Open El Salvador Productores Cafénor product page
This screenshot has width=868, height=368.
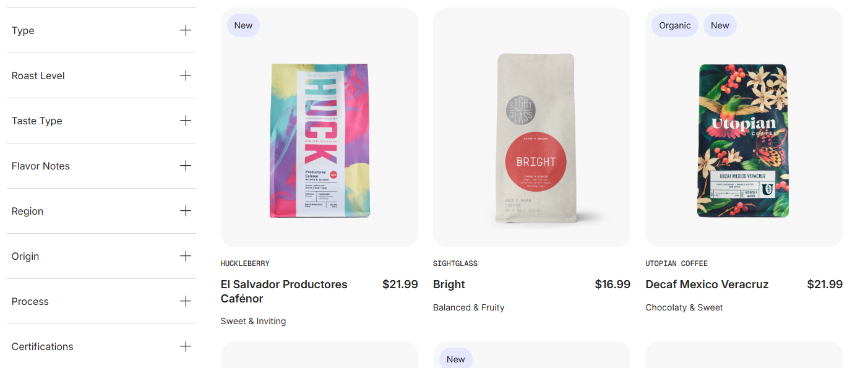tap(284, 291)
